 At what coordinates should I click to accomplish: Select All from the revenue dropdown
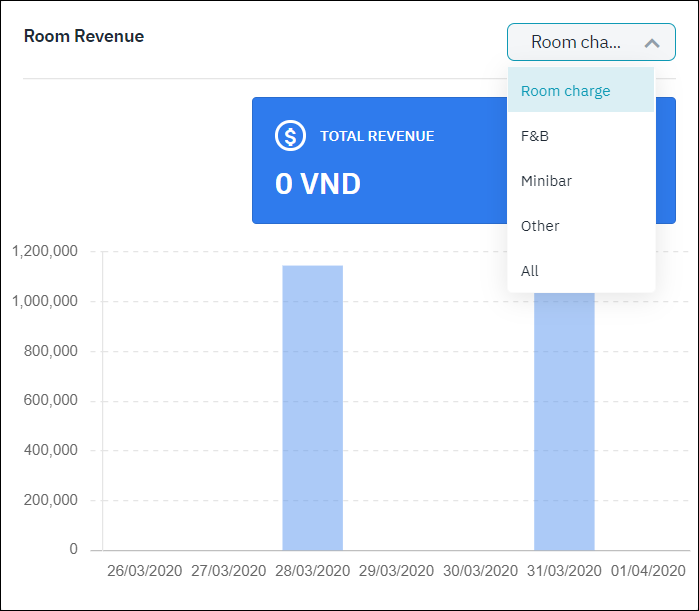(x=530, y=271)
